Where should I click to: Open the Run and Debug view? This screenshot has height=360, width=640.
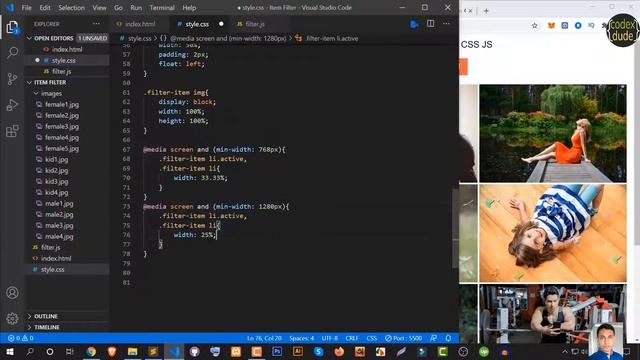[12, 105]
